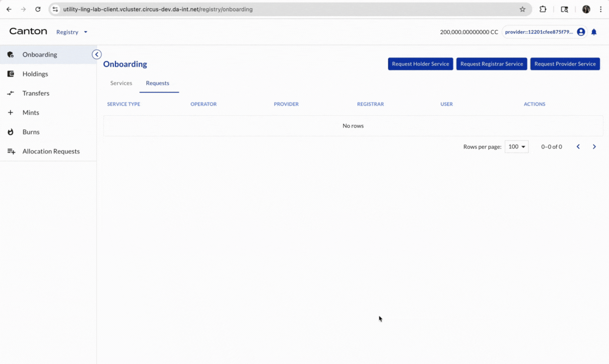The width and height of the screenshot is (609, 364).
Task: Click the Allocation Requests list icon
Action: [11, 152]
